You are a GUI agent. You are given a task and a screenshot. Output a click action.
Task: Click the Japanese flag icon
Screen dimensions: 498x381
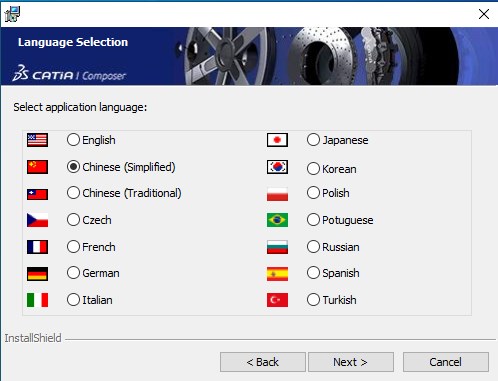277,140
